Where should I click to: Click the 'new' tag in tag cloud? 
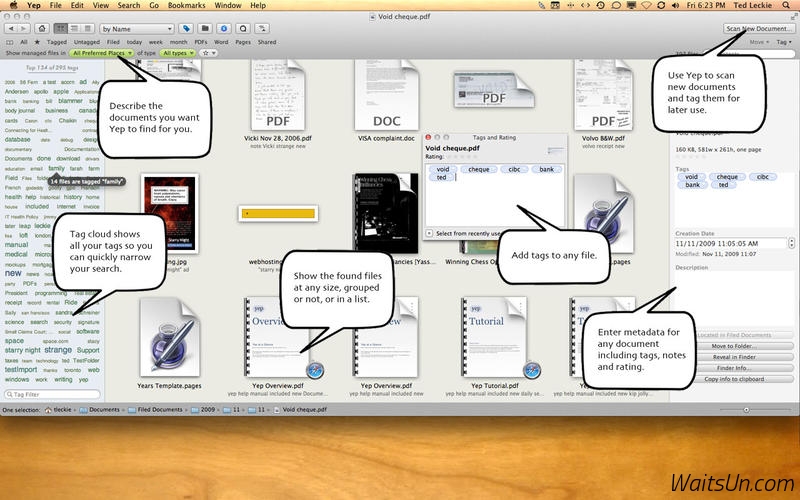[x=13, y=273]
